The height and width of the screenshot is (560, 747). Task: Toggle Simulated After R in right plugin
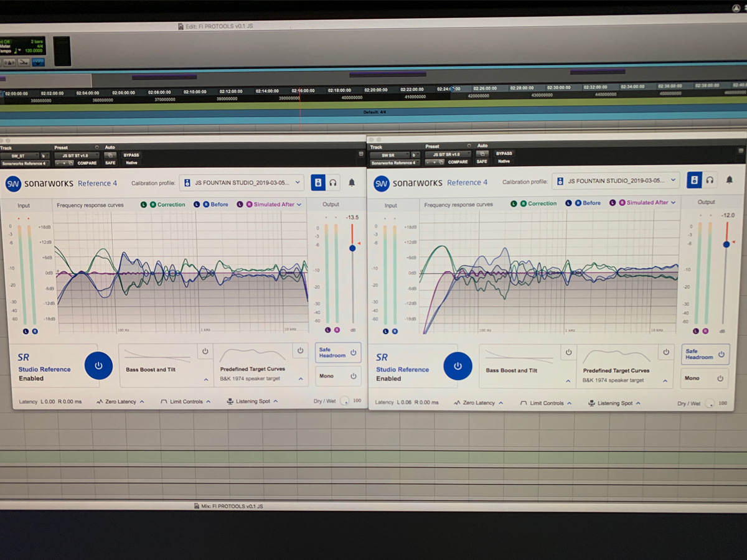[x=621, y=203]
